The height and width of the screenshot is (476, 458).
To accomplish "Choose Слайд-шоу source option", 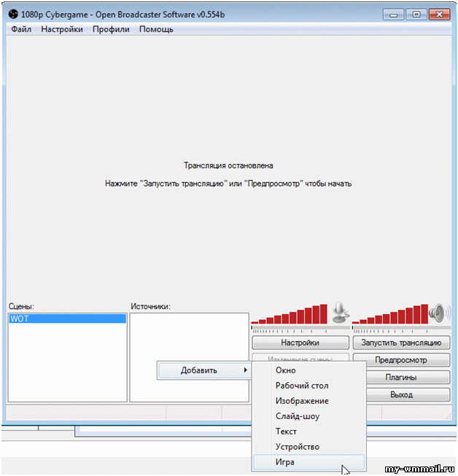I will (309, 416).
